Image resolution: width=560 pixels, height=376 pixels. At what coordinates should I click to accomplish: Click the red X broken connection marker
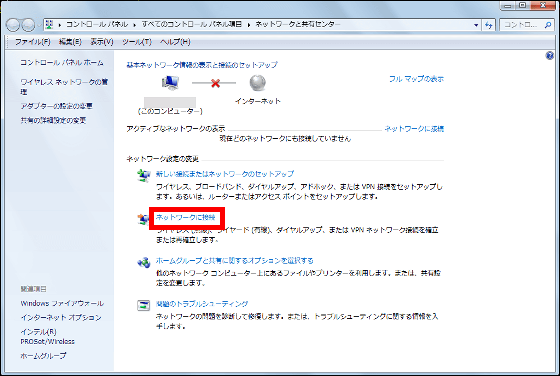215,83
